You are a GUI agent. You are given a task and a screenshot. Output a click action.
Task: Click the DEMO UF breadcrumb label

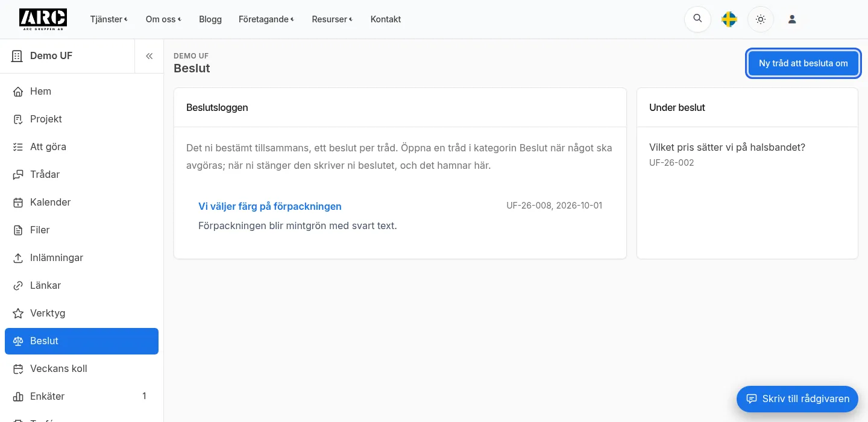(191, 56)
